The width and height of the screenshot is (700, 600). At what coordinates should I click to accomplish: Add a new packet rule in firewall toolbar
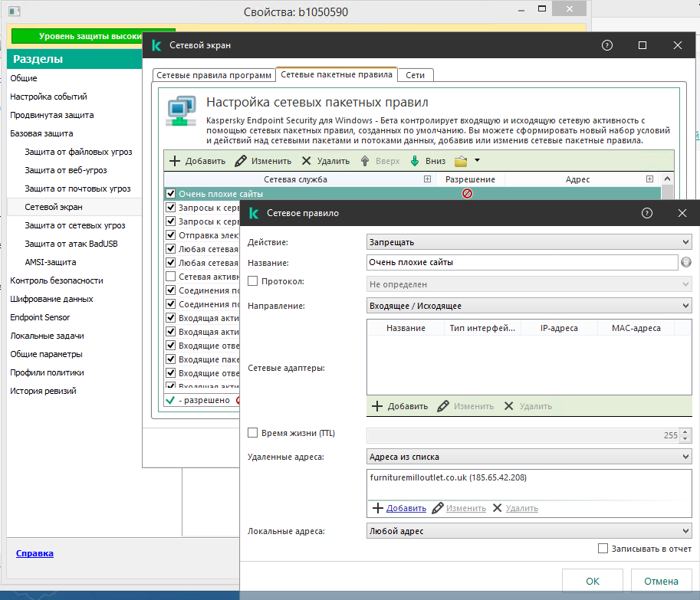pos(197,161)
